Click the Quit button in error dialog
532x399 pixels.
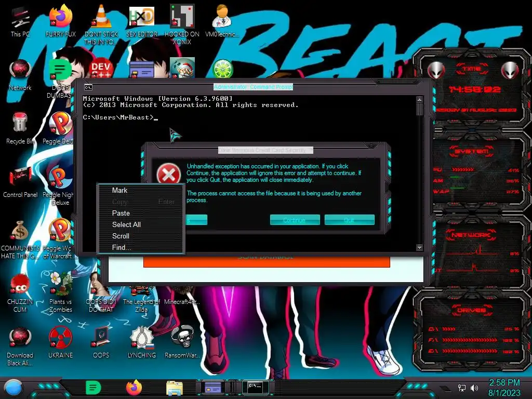tap(350, 220)
